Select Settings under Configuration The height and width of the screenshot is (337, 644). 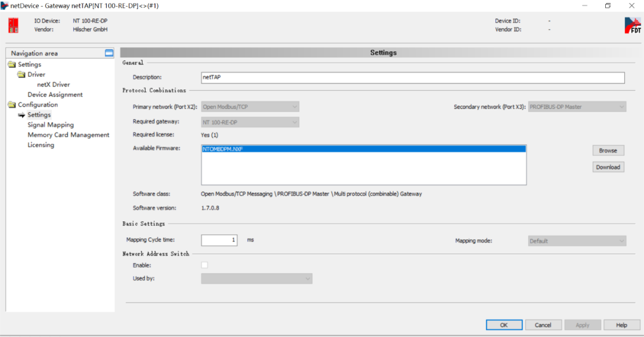39,115
